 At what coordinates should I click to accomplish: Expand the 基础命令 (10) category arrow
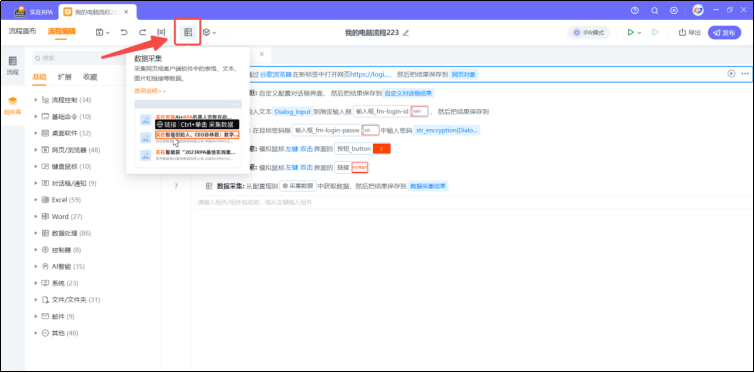pyautogui.click(x=36, y=116)
